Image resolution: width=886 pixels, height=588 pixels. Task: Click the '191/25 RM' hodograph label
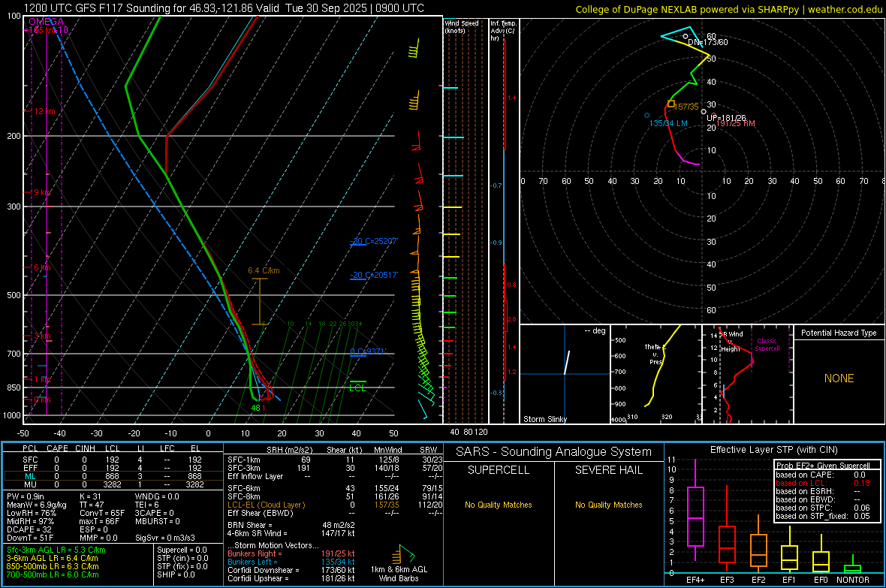pyautogui.click(x=736, y=123)
